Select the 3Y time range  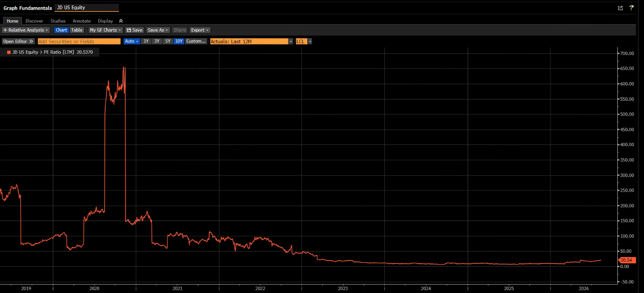point(157,41)
